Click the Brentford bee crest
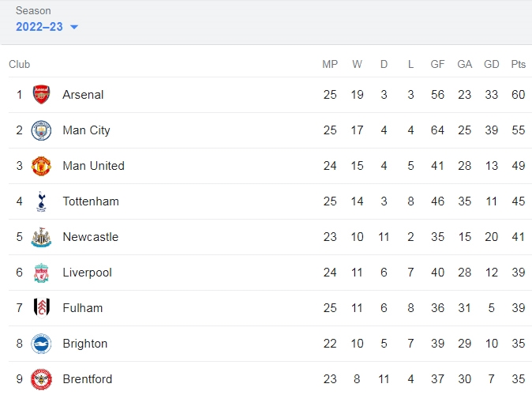The image size is (532, 395). coord(41,379)
